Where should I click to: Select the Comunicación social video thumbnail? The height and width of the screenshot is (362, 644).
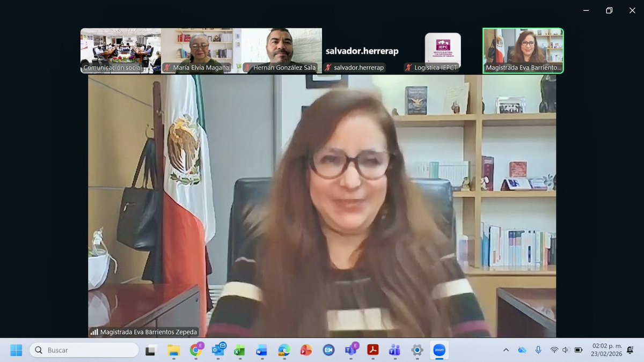[x=121, y=50]
